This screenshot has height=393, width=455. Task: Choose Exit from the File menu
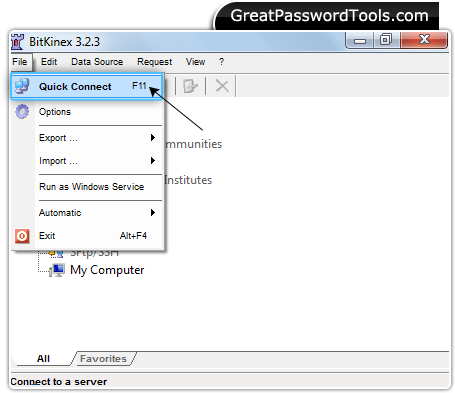87,236
